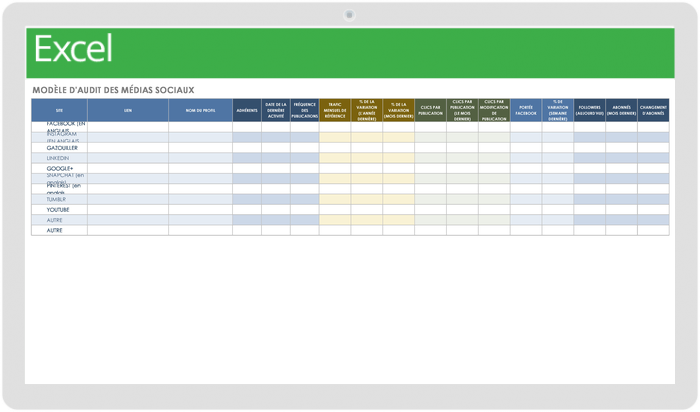The width and height of the screenshot is (700, 412).
Task: Select the 'SITE' column header
Action: coord(59,110)
